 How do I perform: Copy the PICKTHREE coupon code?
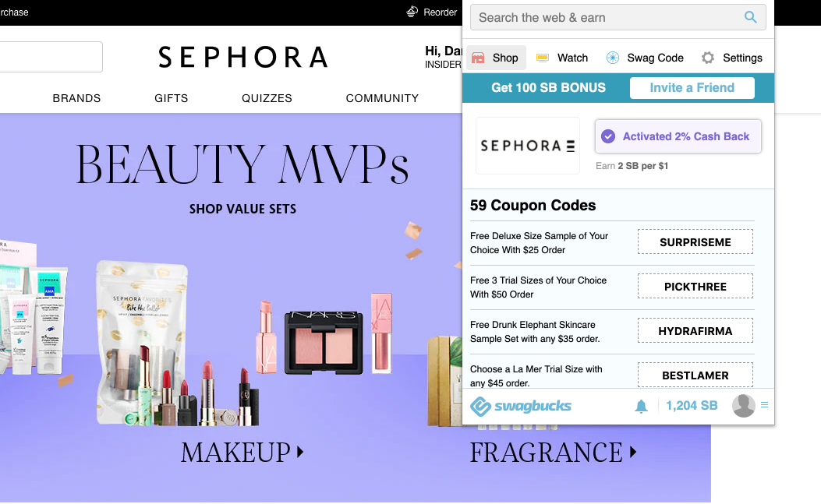pos(695,287)
